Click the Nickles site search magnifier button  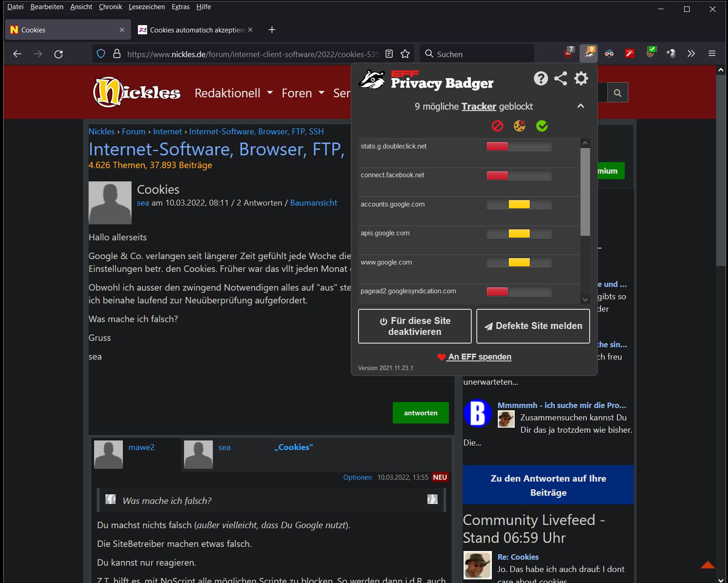click(617, 93)
